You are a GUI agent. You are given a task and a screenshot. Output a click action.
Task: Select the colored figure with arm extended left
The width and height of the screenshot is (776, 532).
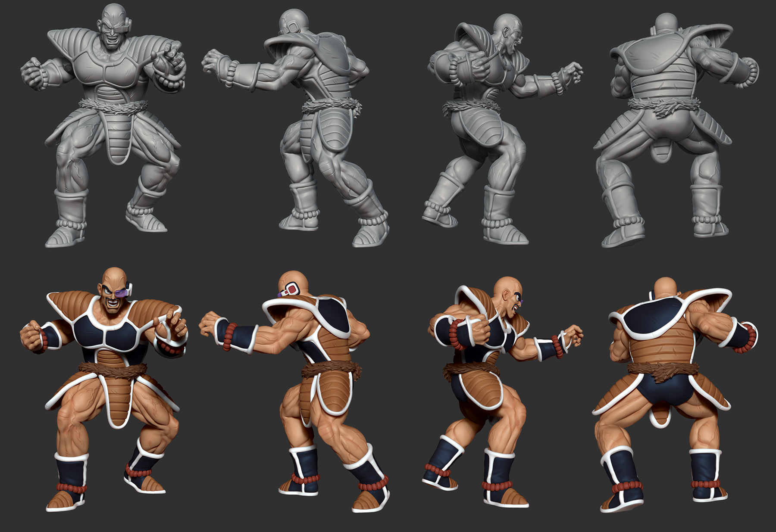(294, 392)
